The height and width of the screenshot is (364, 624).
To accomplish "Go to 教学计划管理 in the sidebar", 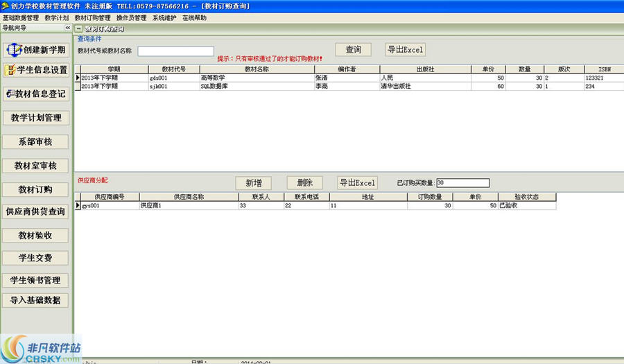I will point(36,118).
